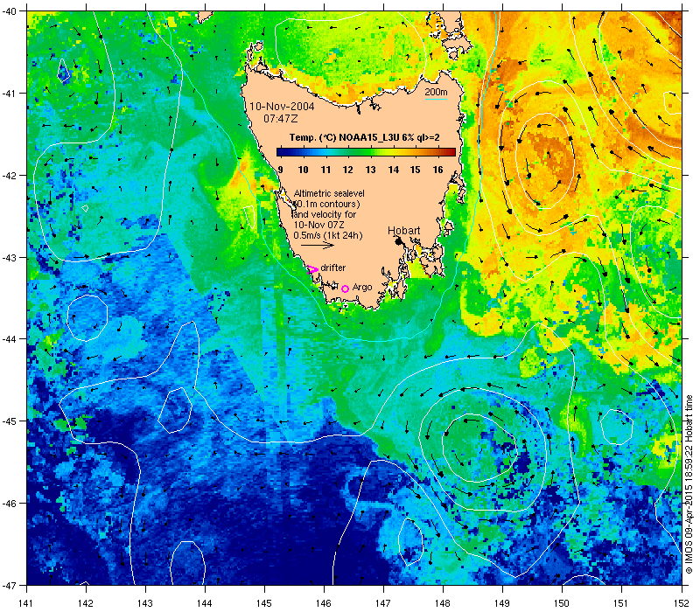Click longitude axis label '144'
Image resolution: width=700 pixels, height=612 pixels.
pyautogui.click(x=205, y=603)
